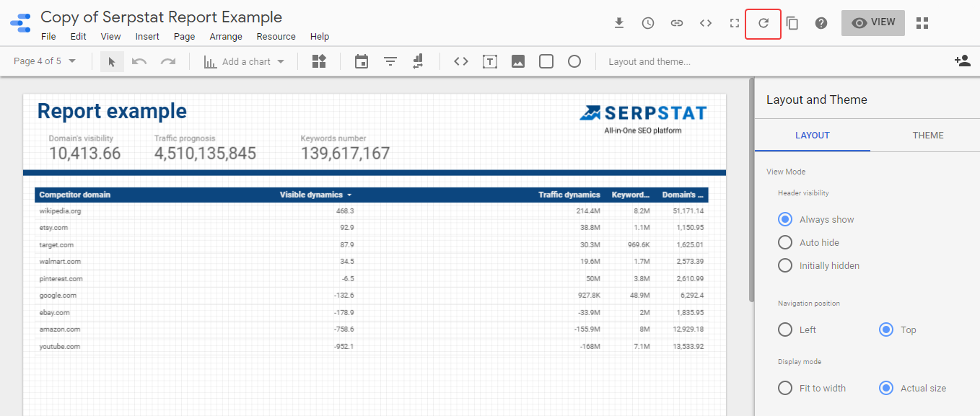Image resolution: width=980 pixels, height=416 pixels.
Task: Open the Insert menu
Action: [147, 36]
